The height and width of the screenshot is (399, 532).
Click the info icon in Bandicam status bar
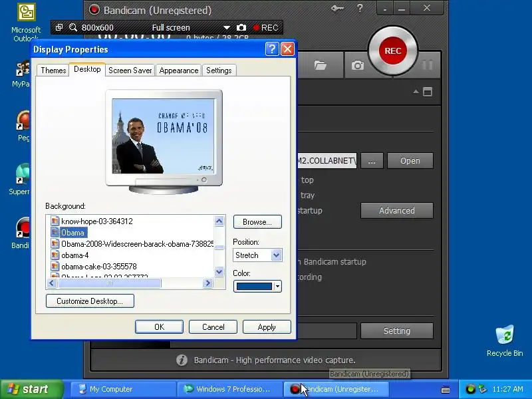182,360
